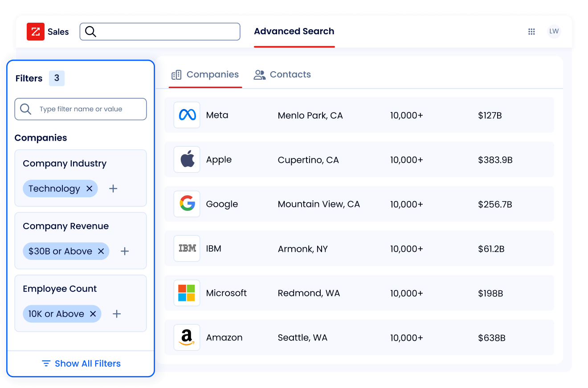Add another Company Revenue value
588x388 pixels.
125,251
